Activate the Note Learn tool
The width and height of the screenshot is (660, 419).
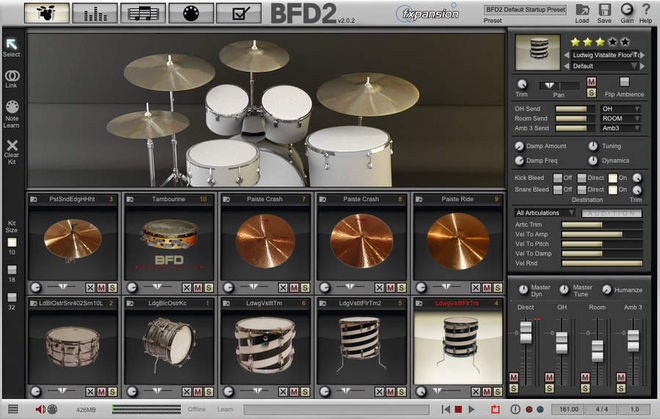click(11, 107)
